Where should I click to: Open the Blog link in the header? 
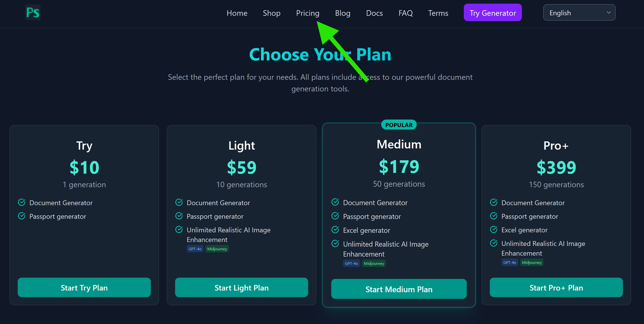(342, 13)
